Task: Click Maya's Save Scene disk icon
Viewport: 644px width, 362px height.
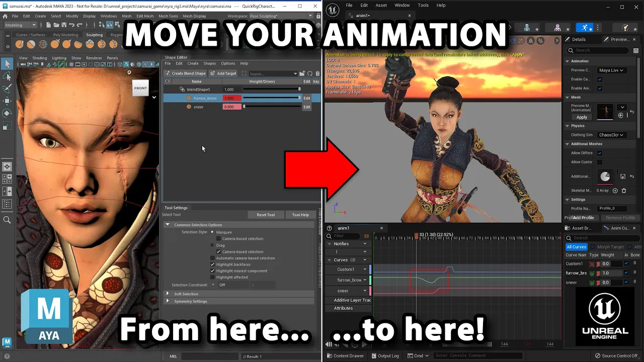Action: click(x=64, y=25)
